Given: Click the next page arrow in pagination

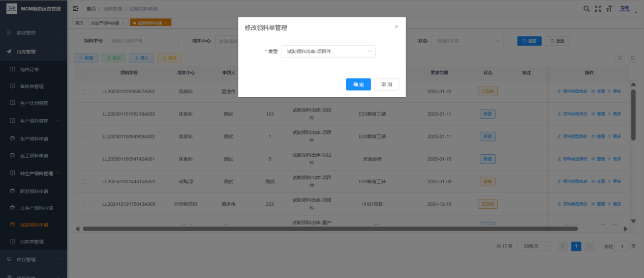Looking at the screenshot, I should tap(590, 246).
